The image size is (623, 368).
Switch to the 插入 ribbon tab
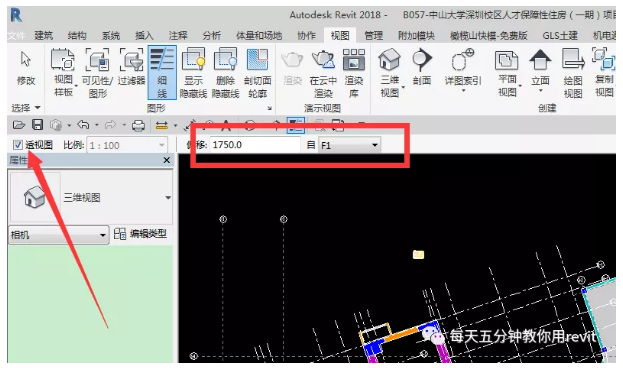point(144,35)
